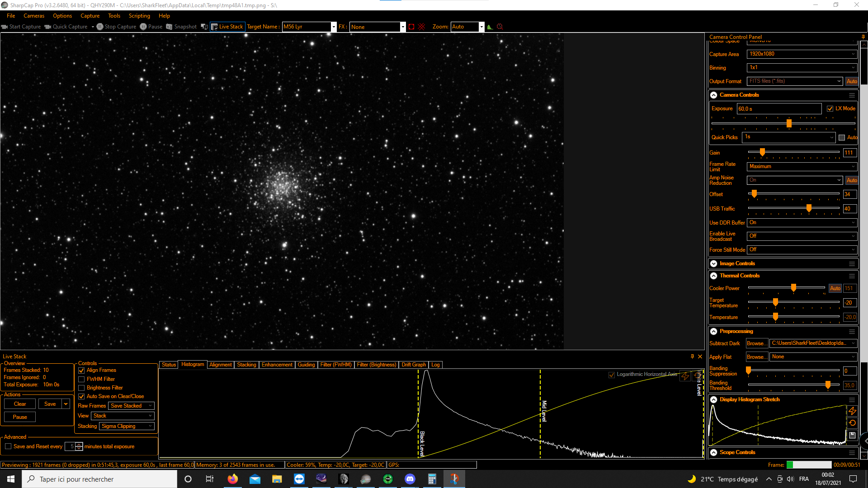
Task: Open the Preprocessing section menu icon
Action: coord(852,332)
